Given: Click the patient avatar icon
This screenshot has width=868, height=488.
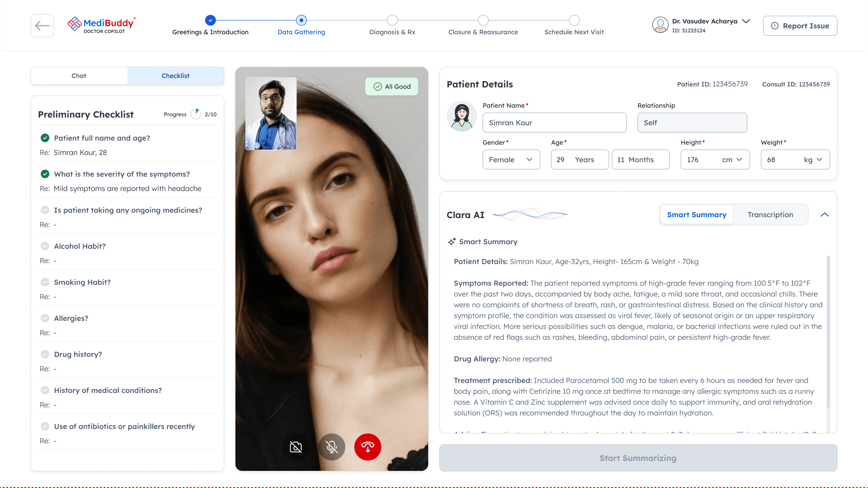Looking at the screenshot, I should click(x=462, y=117).
